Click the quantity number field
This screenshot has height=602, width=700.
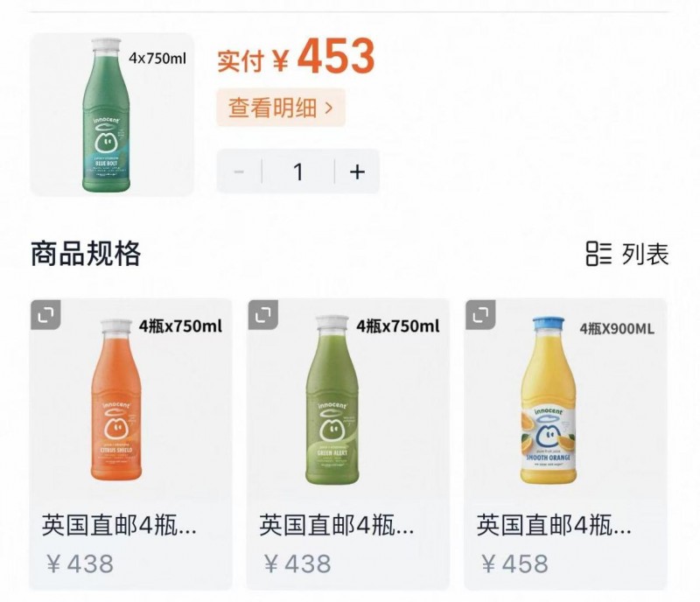(298, 171)
